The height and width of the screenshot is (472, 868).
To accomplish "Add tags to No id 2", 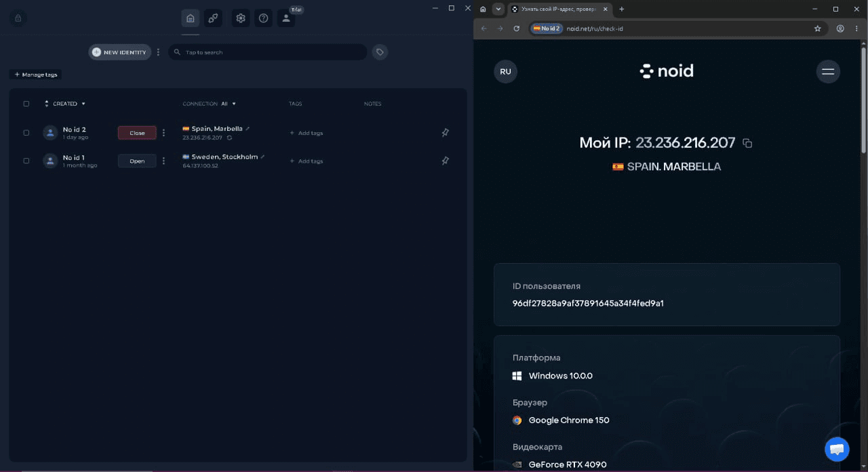I will point(307,133).
